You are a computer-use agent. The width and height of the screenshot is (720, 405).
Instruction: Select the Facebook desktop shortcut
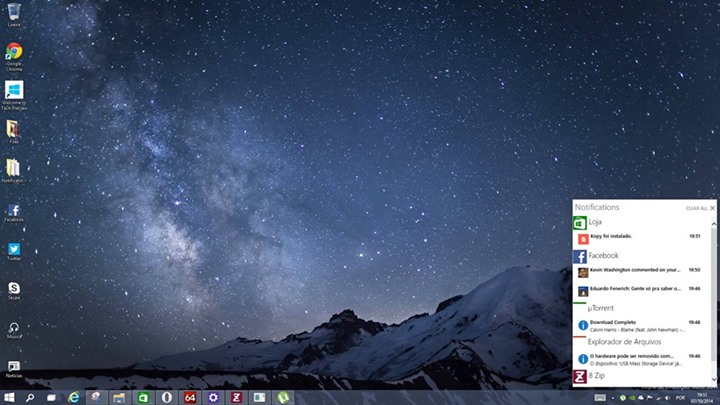pyautogui.click(x=14, y=212)
